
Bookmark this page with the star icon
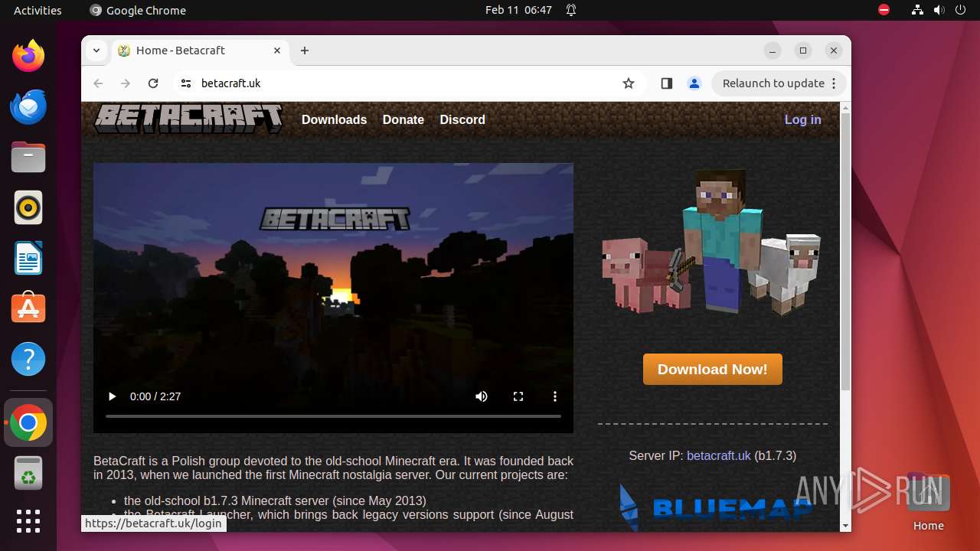tap(629, 83)
